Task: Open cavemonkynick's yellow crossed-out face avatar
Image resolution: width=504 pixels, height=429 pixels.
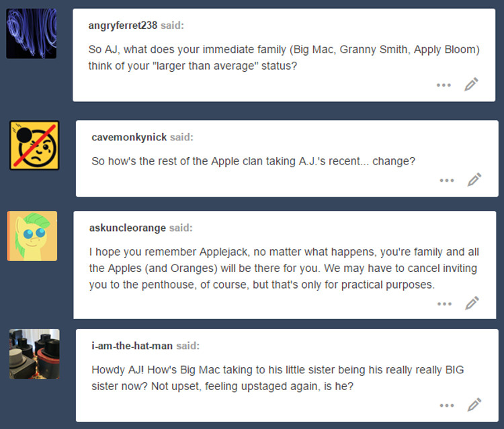Action: [x=34, y=145]
